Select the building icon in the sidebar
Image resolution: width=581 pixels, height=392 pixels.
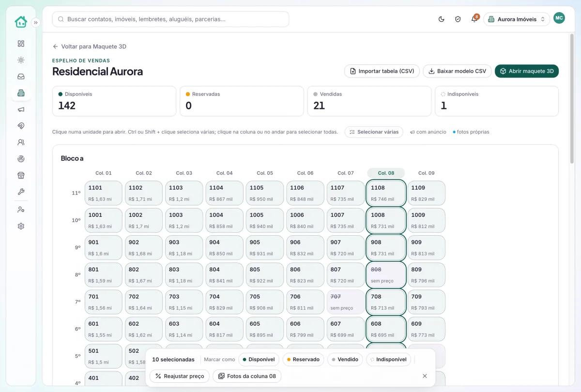(x=21, y=93)
